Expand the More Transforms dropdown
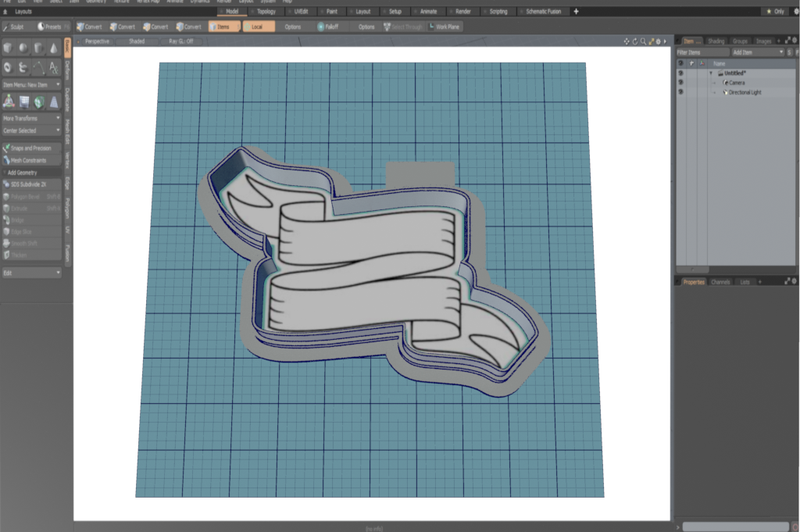The width and height of the screenshot is (800, 532). coord(31,118)
